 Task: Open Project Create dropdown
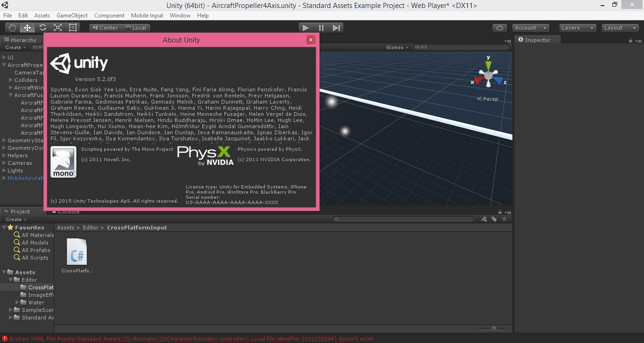tap(16, 220)
